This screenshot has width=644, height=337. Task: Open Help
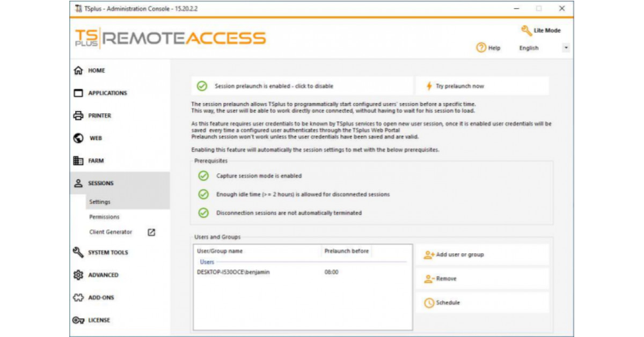click(491, 48)
